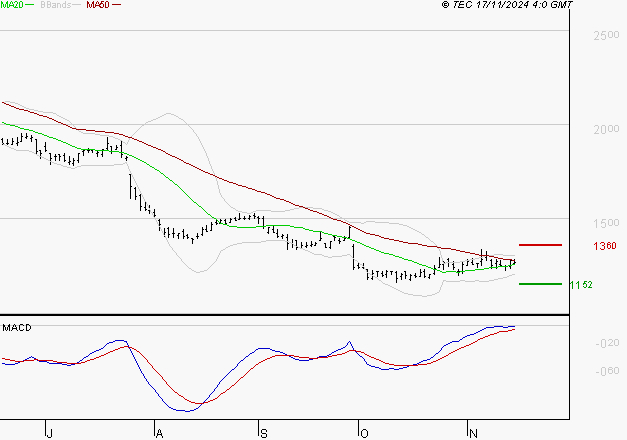Click the red 1360 resistance value
The height and width of the screenshot is (440, 627).
coord(605,246)
